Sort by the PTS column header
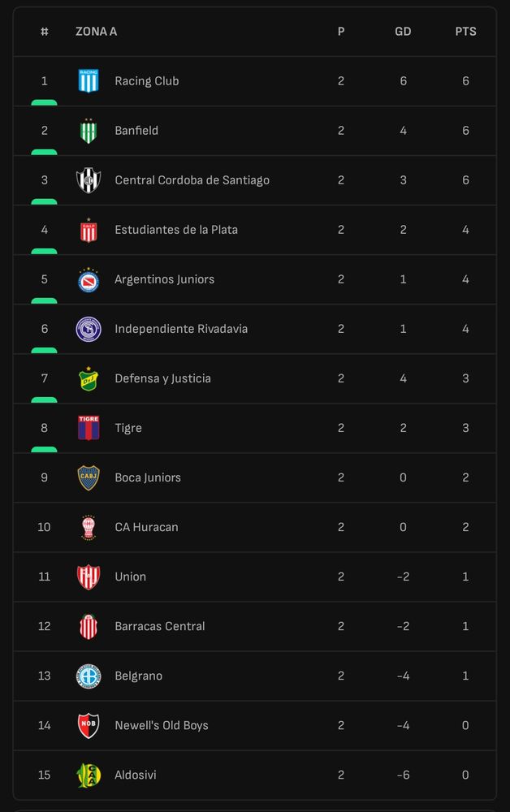This screenshot has width=510, height=812. point(465,32)
